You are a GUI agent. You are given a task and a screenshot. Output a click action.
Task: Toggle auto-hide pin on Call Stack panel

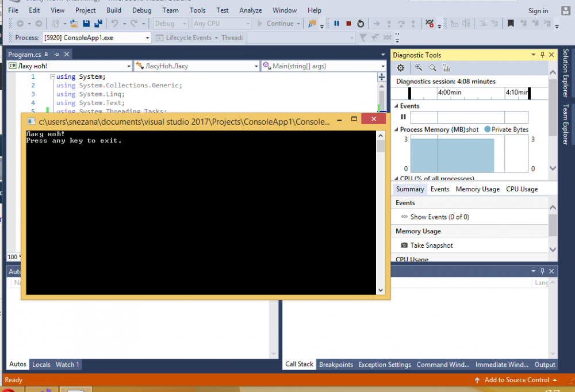click(x=542, y=271)
